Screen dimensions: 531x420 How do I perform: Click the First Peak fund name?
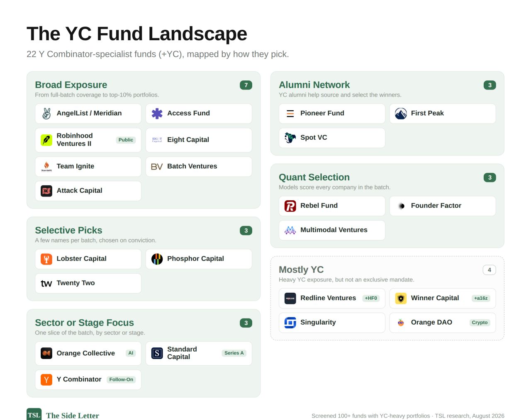coord(427,113)
